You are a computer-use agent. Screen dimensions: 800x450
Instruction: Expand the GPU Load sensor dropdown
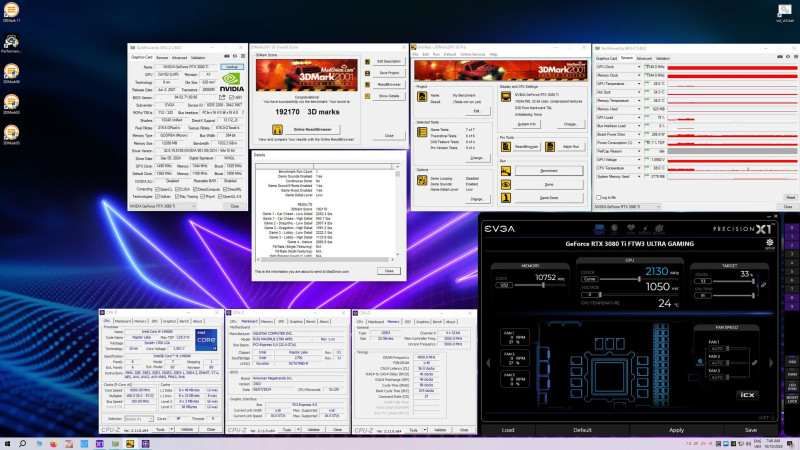pos(639,117)
